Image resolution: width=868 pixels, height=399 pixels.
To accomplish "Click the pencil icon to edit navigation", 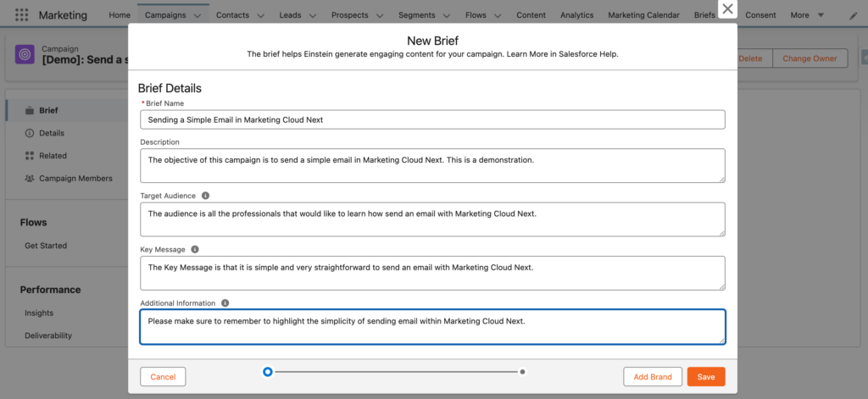I will pos(853,15).
